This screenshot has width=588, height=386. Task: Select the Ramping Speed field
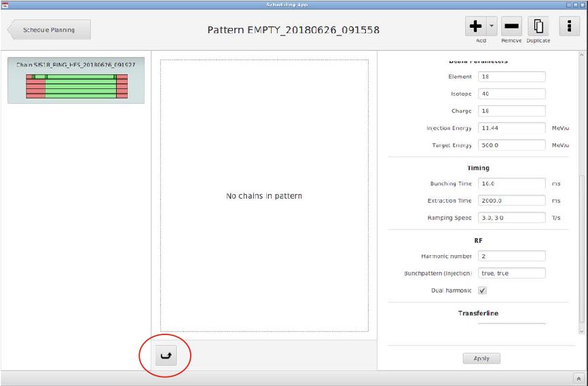[x=511, y=218]
